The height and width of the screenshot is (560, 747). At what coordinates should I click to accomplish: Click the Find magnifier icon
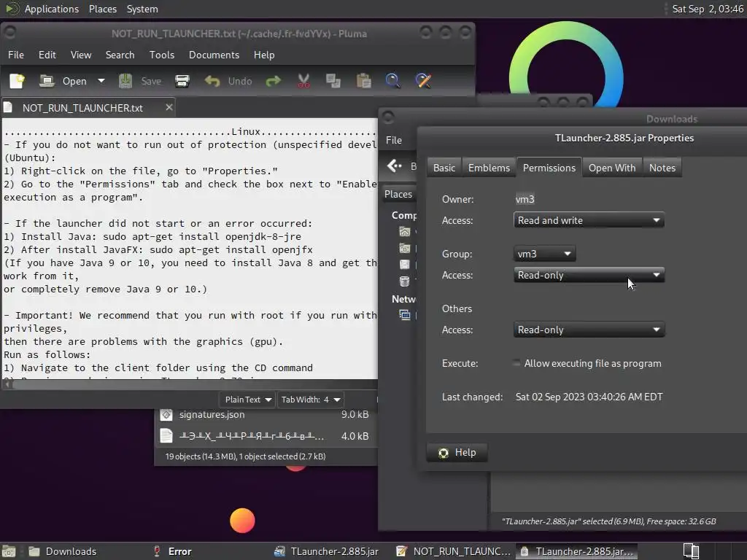(x=392, y=81)
